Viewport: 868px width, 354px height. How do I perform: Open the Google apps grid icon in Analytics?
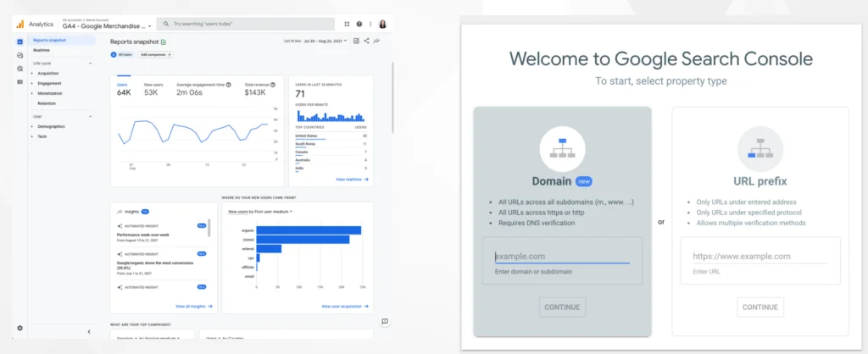(347, 25)
